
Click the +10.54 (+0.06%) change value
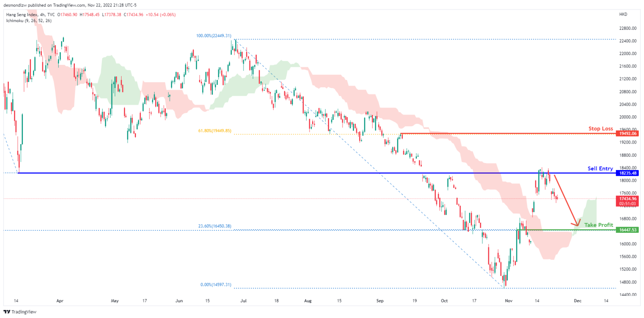click(x=161, y=14)
